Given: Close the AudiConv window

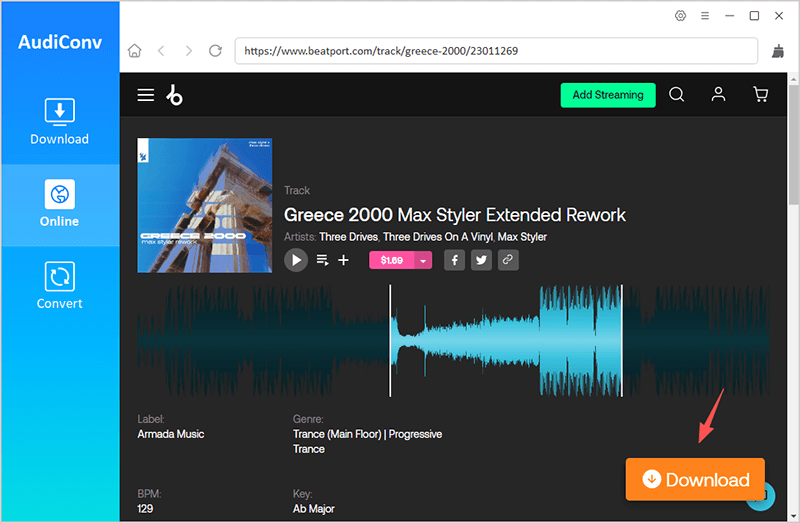Looking at the screenshot, I should [x=779, y=16].
